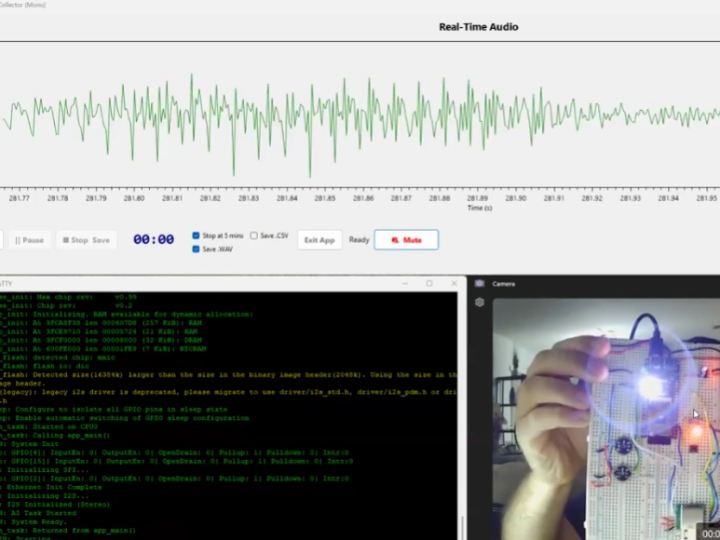Mute the real-time audio
720x540 pixels.
[x=406, y=240]
